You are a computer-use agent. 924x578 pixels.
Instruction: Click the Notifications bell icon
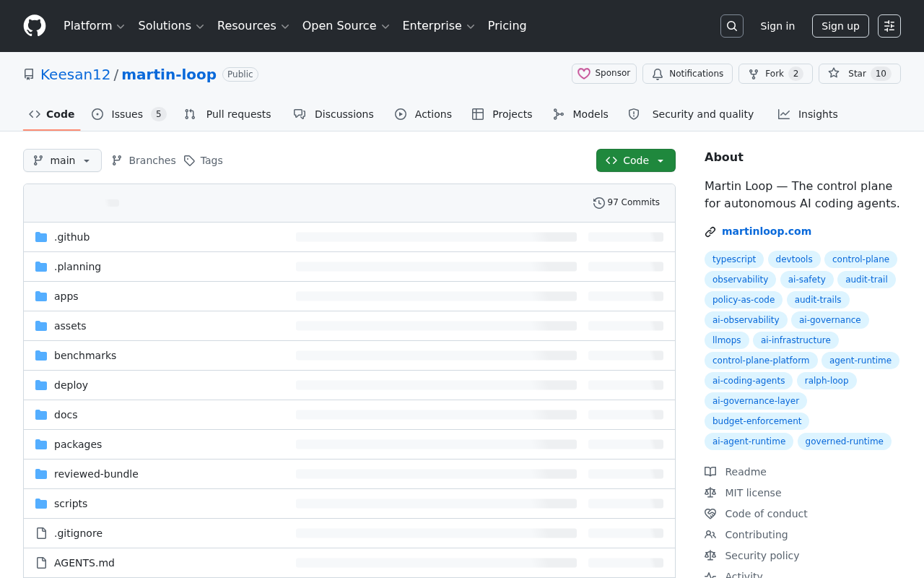(x=658, y=74)
